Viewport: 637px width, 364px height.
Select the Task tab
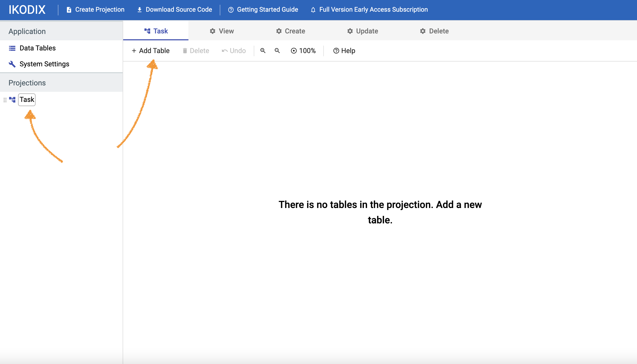156,31
